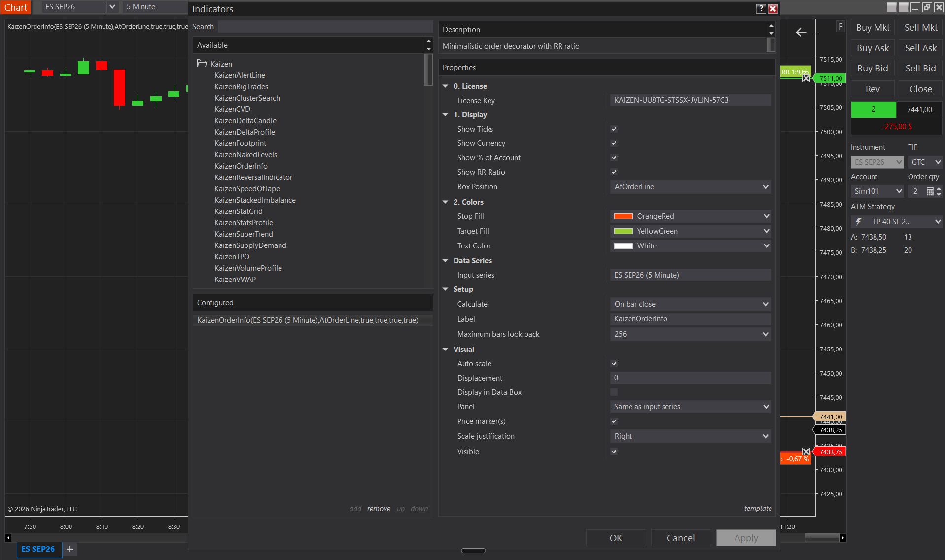Click the up arrow on the Available list scroll
Image resolution: width=945 pixels, height=560 pixels.
(x=428, y=41)
